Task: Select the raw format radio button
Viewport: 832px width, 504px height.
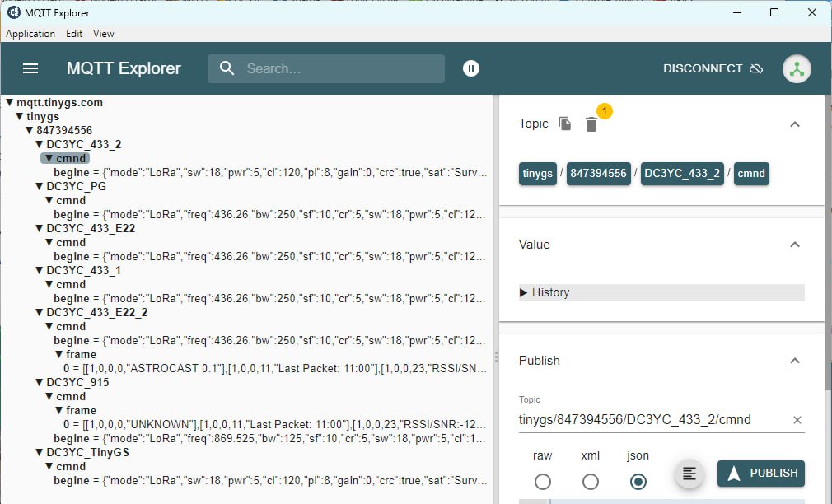Action: point(542,482)
